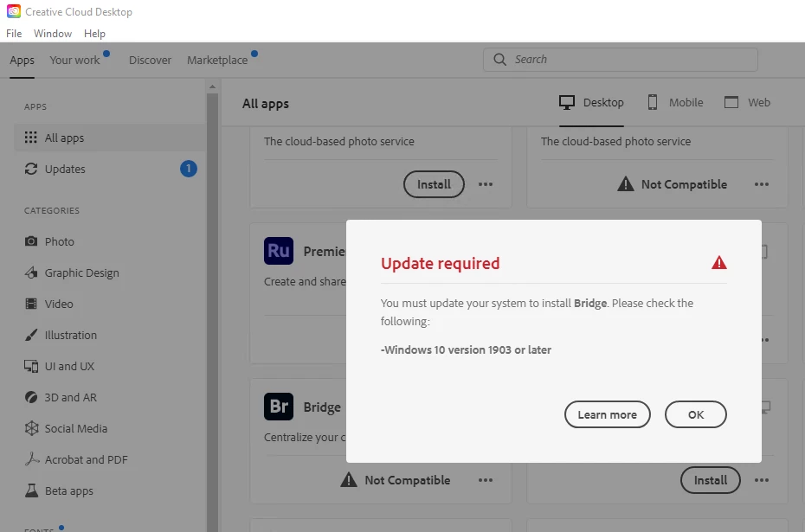Screen dimensions: 805x532
Task: Click Install button below the dialog
Action: click(711, 480)
